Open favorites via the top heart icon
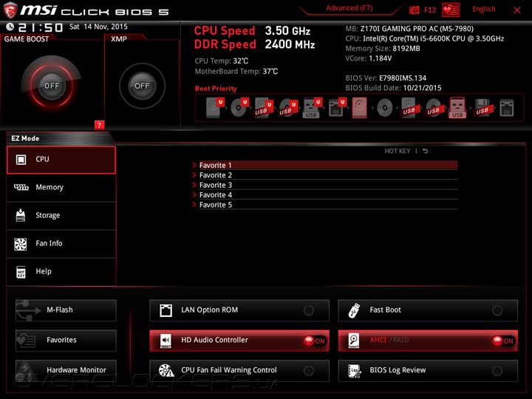The image size is (532, 399). click(x=451, y=10)
